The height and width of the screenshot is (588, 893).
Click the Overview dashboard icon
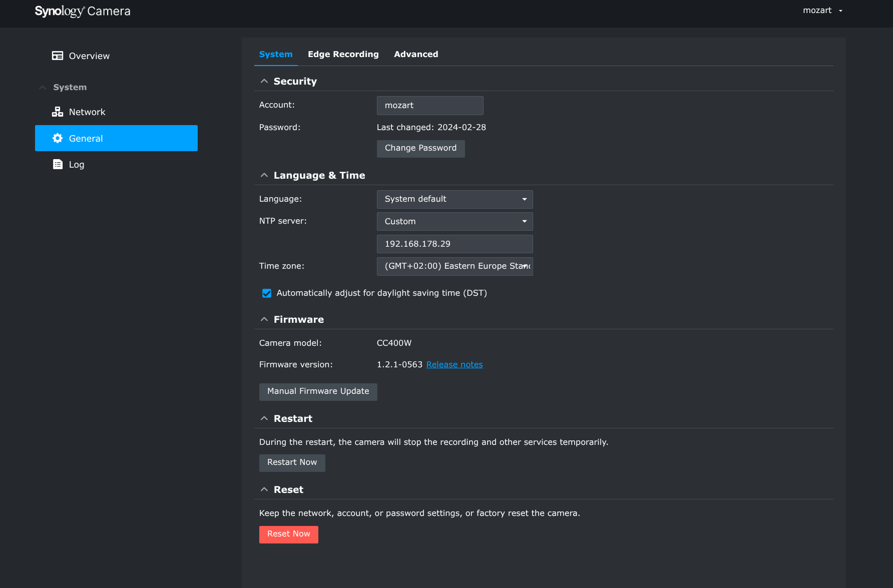[58, 56]
